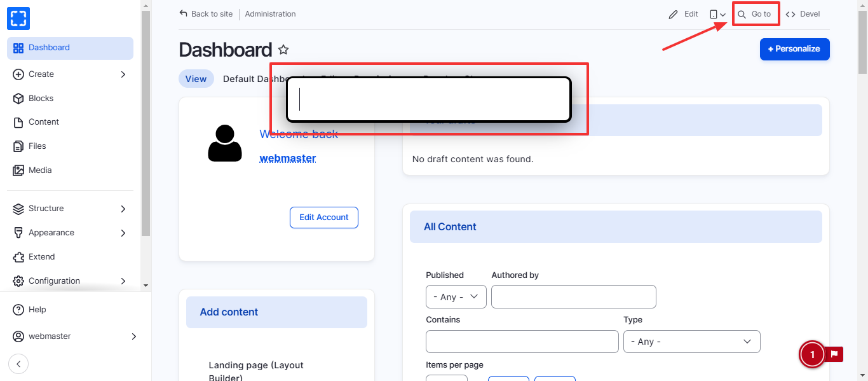Viewport: 868px width, 381px height.
Task: Click the red flag notification icon
Action: tap(835, 354)
